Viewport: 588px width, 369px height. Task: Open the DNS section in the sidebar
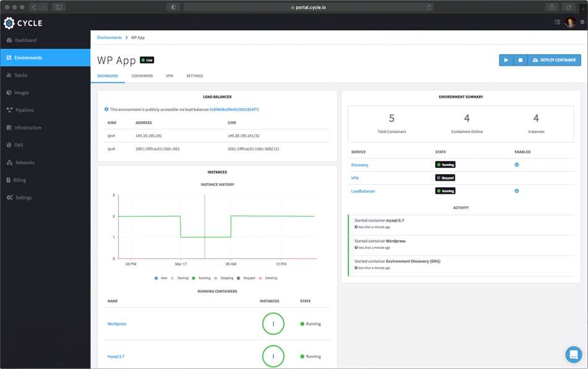pos(22,144)
